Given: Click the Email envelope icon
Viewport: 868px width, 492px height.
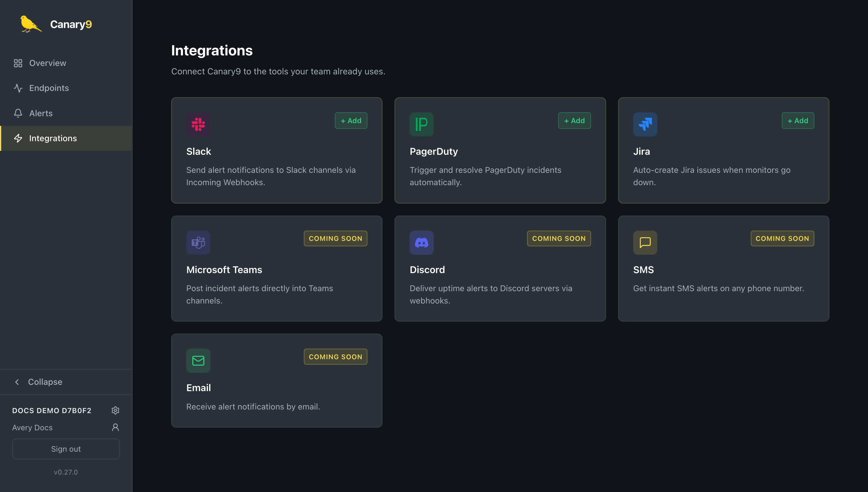Looking at the screenshot, I should [198, 360].
